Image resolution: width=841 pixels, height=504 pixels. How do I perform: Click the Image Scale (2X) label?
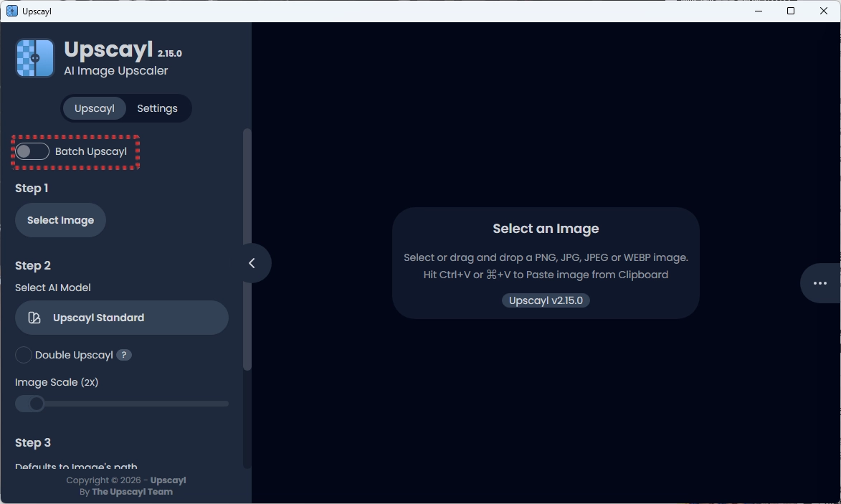(x=57, y=382)
